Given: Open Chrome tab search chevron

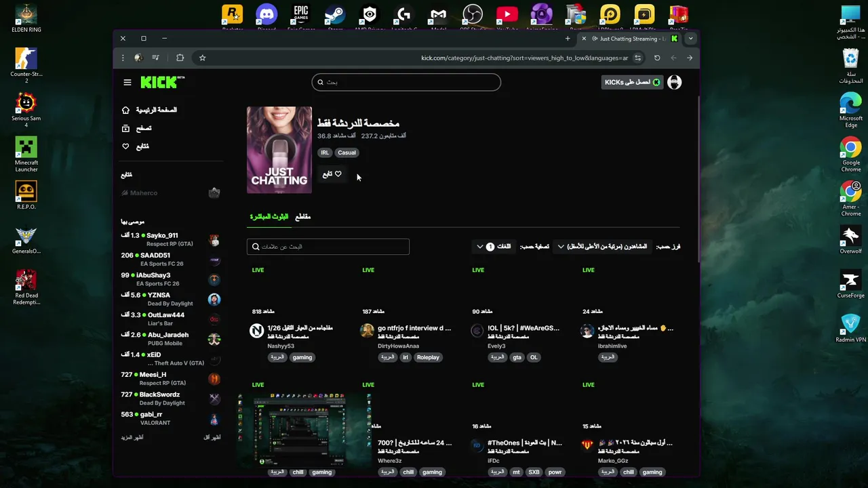Looking at the screenshot, I should point(690,39).
